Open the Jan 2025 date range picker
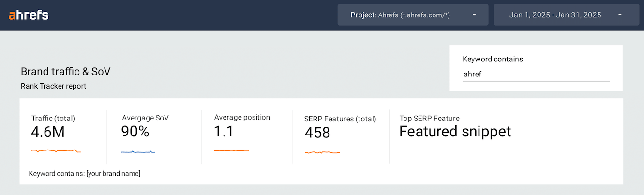Screen dimensions: 644x195 coord(555,15)
